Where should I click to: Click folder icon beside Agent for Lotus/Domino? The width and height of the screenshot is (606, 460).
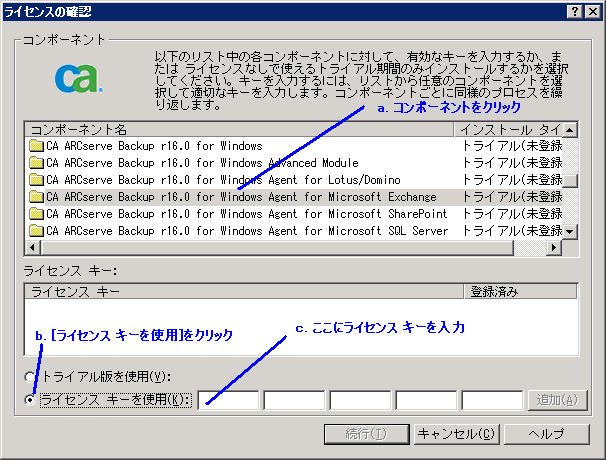tap(36, 180)
